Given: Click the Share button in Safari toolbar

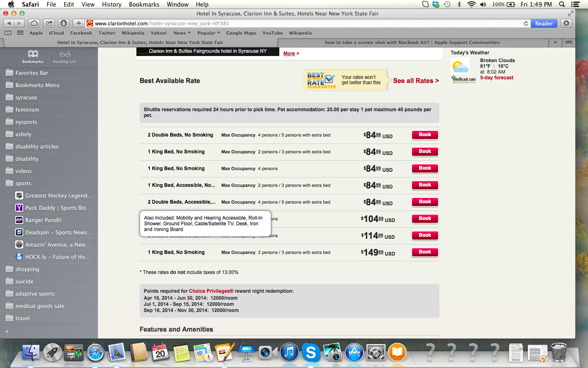Looking at the screenshot, I should (x=49, y=23).
